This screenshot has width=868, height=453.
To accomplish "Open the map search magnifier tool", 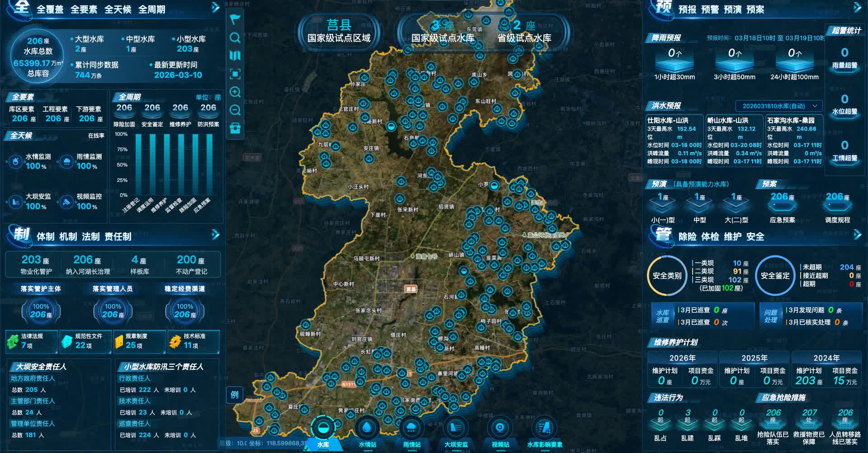I will coord(235,38).
